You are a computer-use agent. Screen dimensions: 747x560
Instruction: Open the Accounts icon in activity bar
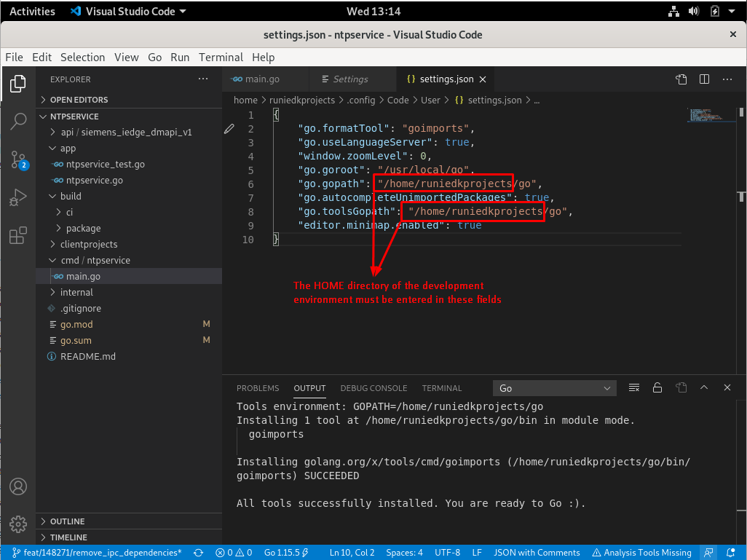tap(18, 486)
